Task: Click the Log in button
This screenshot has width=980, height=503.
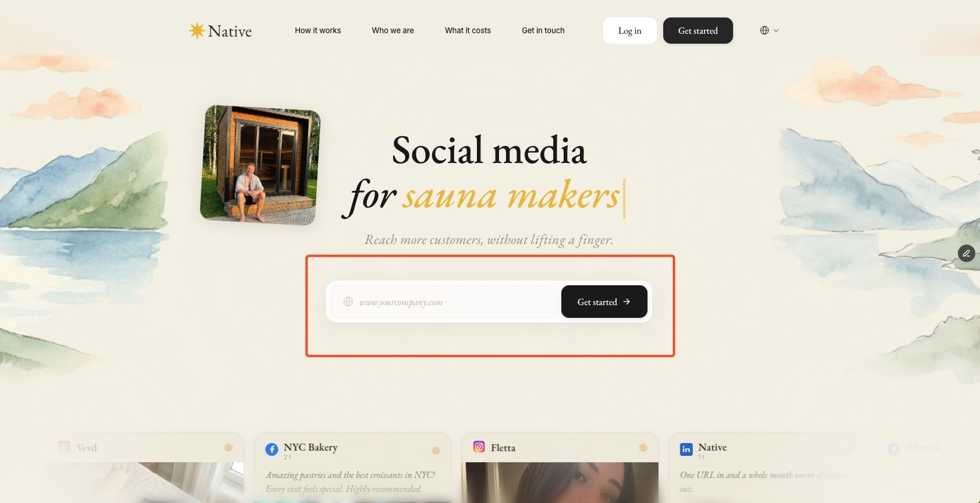Action: coord(629,30)
